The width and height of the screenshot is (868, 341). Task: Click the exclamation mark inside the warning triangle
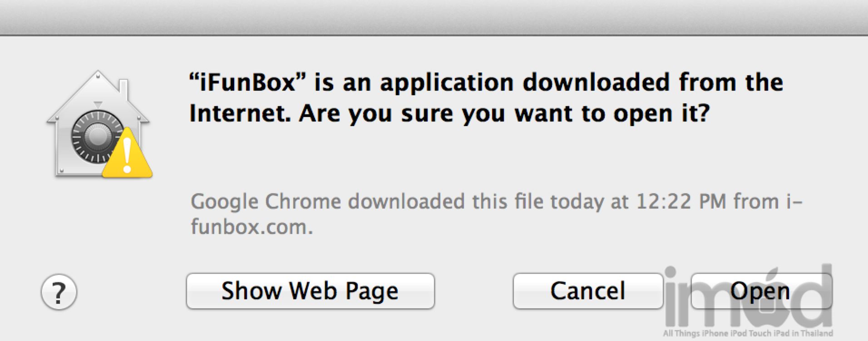point(128,156)
